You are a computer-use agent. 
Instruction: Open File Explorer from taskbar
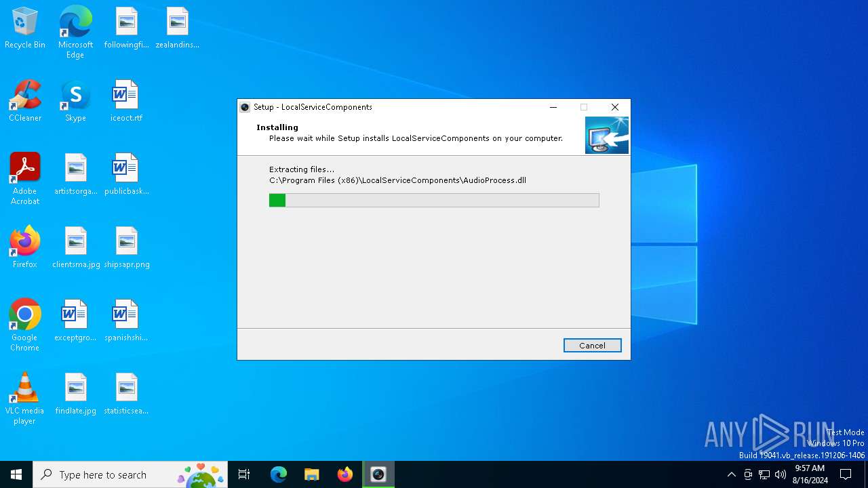coord(312,474)
